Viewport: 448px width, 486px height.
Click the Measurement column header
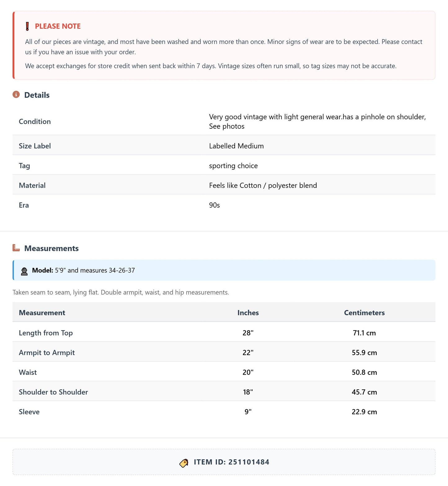[42, 313]
